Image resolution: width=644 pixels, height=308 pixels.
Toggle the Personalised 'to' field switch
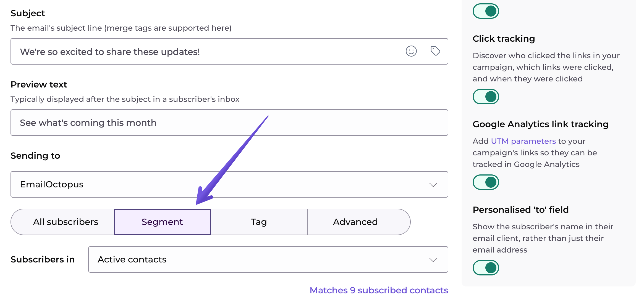click(x=486, y=268)
